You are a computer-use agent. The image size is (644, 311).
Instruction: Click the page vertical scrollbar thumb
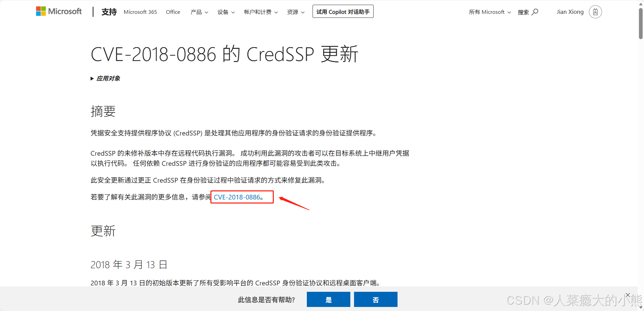[x=641, y=24]
